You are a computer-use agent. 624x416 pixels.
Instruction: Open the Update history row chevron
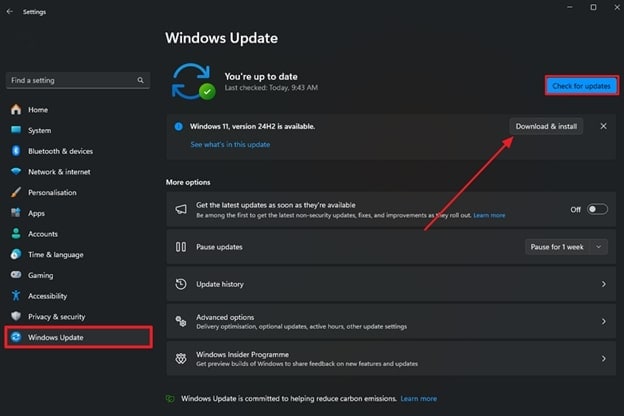604,284
